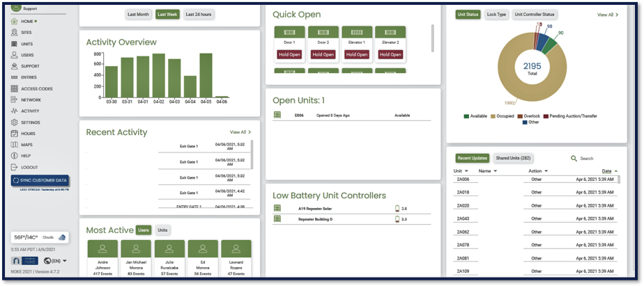
Task: Click unit 2A006 in updates table
Action: pyautogui.click(x=461, y=180)
